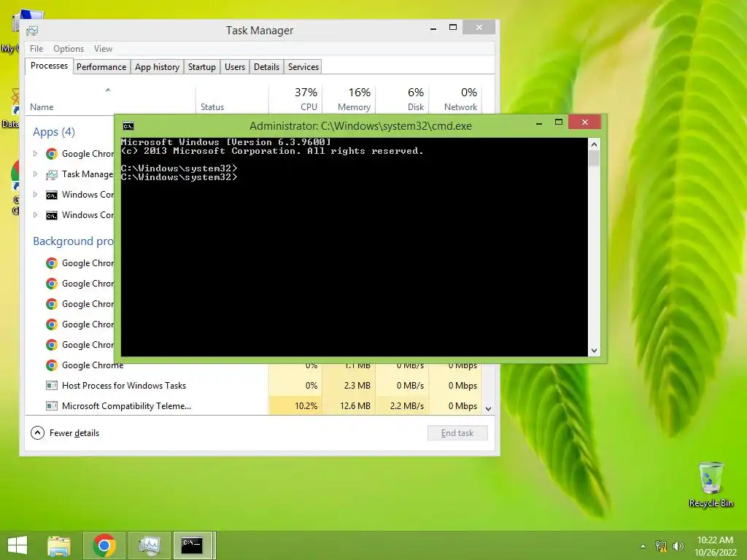
Task: Select the Processes tab
Action: (49, 66)
